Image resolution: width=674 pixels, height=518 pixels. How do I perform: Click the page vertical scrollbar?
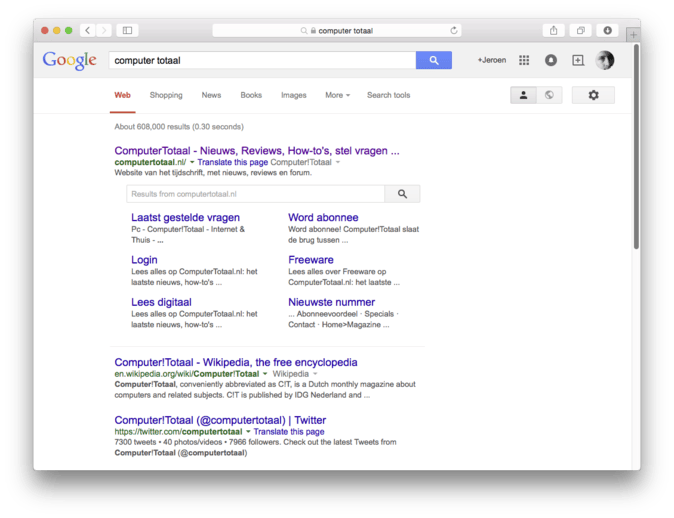click(x=636, y=147)
